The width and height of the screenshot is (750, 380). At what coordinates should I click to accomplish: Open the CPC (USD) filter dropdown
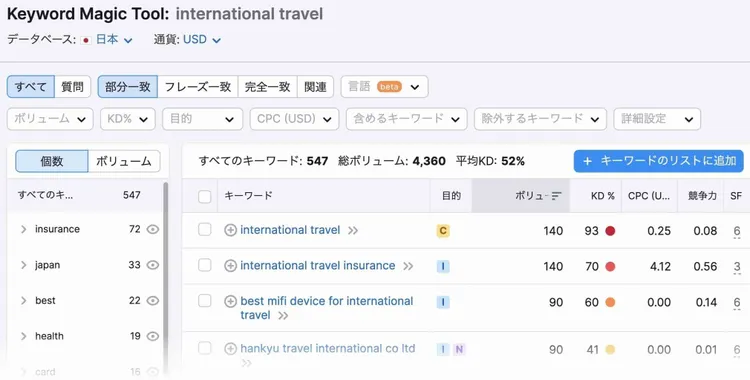pos(294,119)
